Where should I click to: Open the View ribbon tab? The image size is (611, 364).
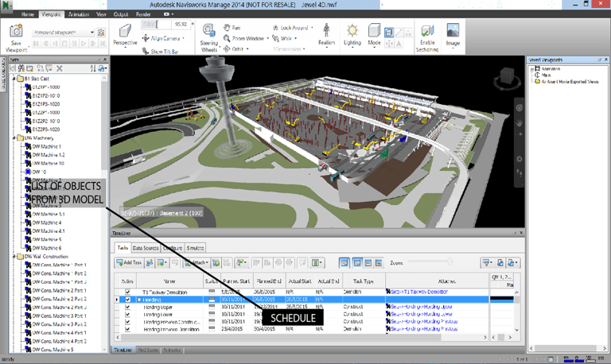point(101,14)
